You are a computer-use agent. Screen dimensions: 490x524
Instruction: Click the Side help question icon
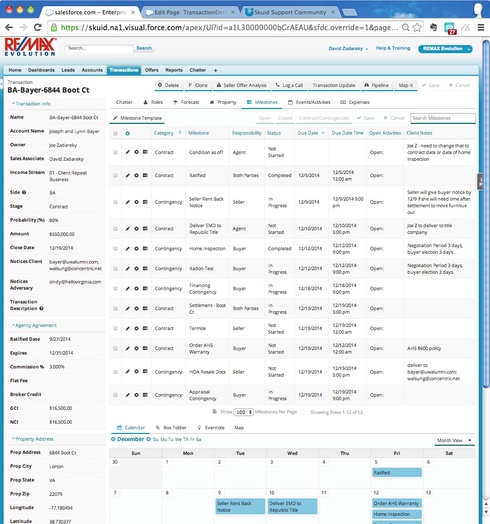(24, 192)
